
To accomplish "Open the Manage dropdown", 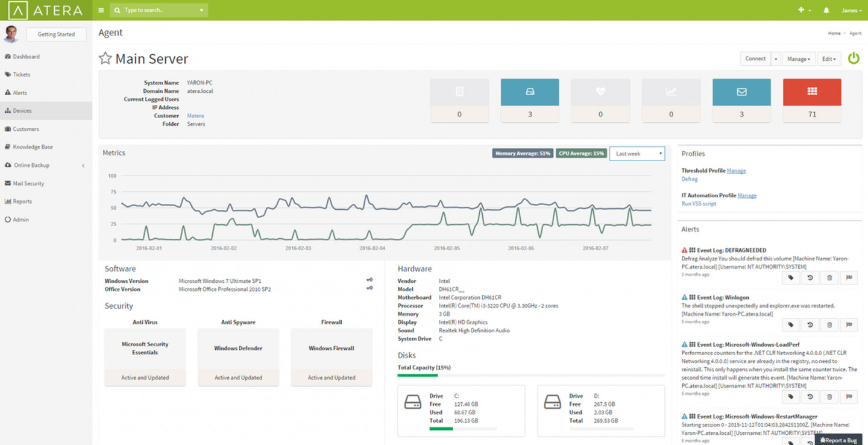I will pyautogui.click(x=799, y=58).
